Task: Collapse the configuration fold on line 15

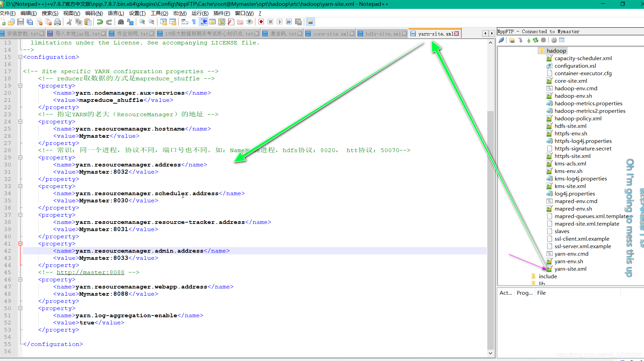Action: tap(20, 57)
